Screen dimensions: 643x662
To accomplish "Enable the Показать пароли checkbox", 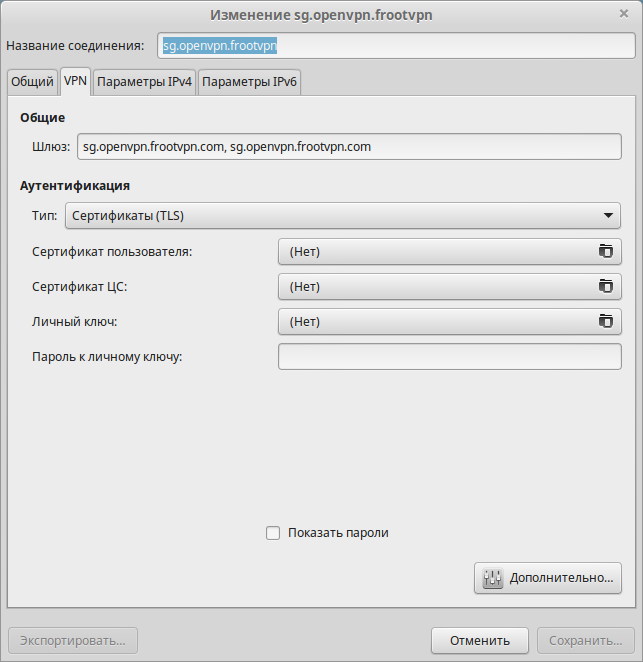I will (273, 533).
